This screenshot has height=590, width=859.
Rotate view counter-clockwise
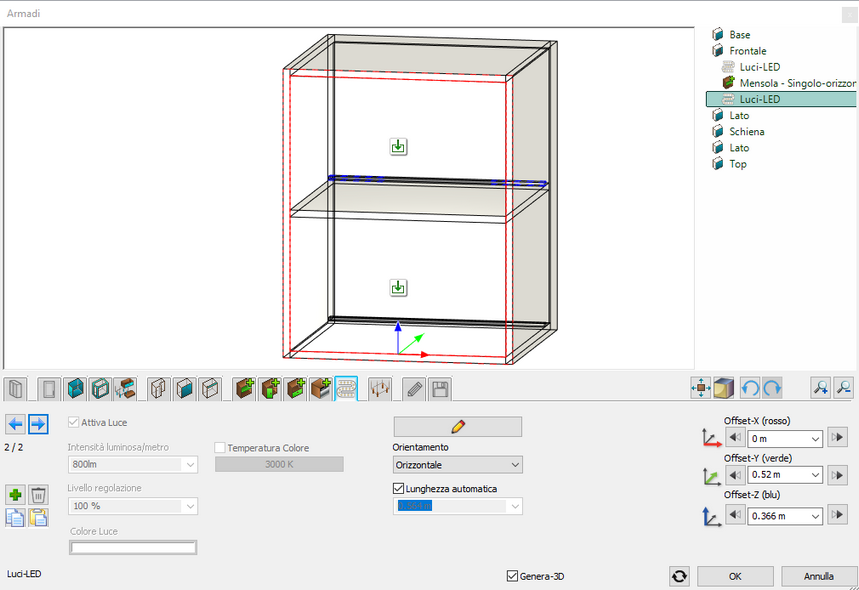[750, 388]
